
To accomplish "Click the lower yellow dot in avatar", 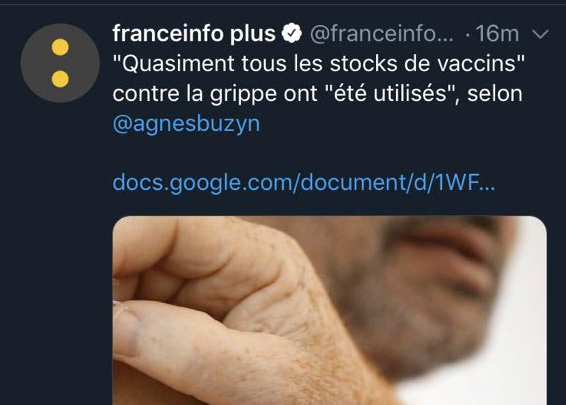I will click(60, 79).
